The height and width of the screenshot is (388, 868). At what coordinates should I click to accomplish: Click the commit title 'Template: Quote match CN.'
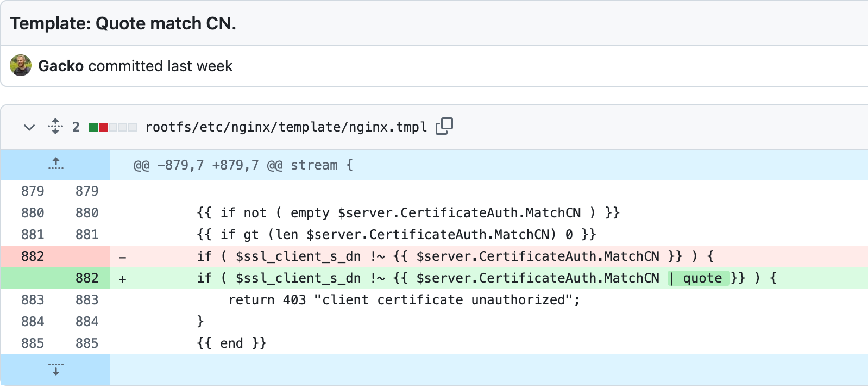[123, 23]
